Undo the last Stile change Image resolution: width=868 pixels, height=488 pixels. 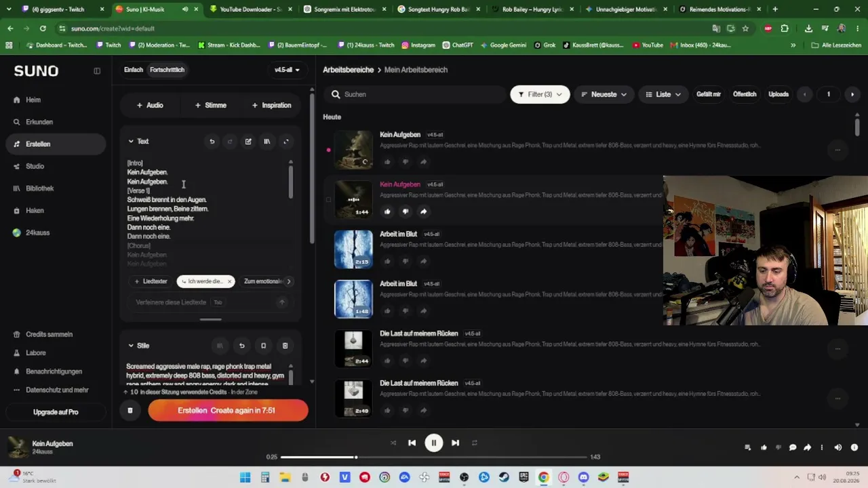tap(241, 346)
